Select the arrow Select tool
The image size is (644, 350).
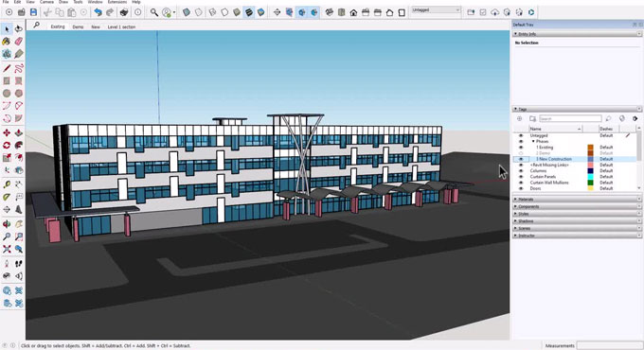(7, 28)
